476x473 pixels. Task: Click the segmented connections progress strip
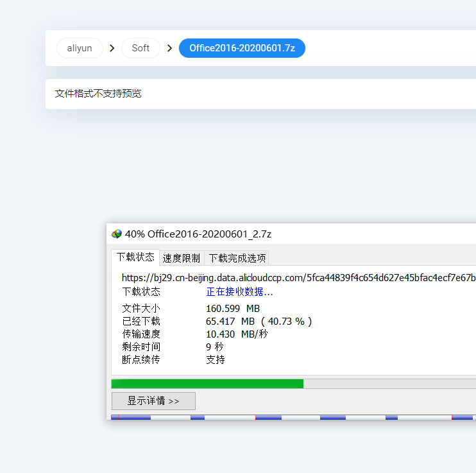[294, 417]
